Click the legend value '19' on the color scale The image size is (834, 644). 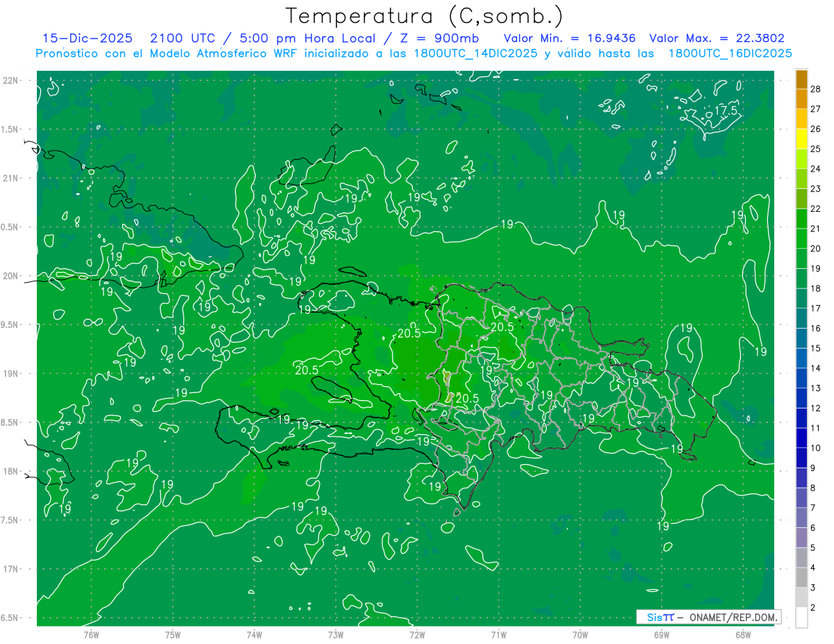pyautogui.click(x=816, y=268)
